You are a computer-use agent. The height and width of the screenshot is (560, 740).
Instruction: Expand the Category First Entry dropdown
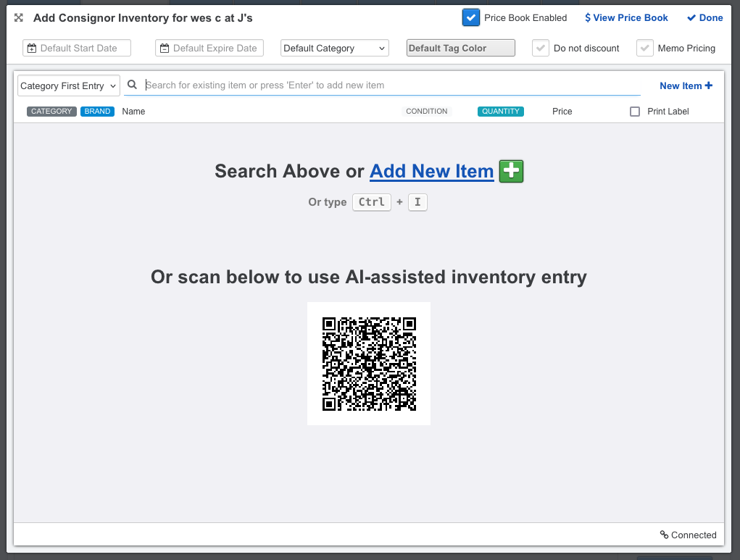(69, 85)
